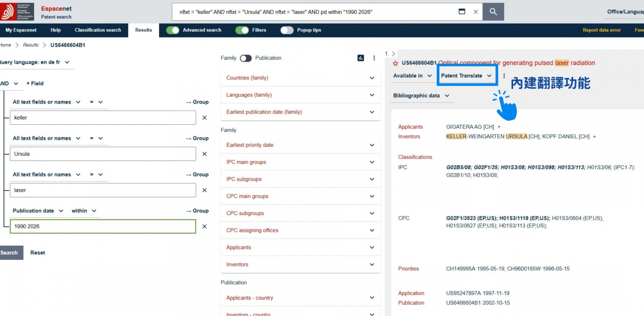This screenshot has height=316, width=644.
Task: Switch Family/Publication toggle
Action: [x=246, y=58]
